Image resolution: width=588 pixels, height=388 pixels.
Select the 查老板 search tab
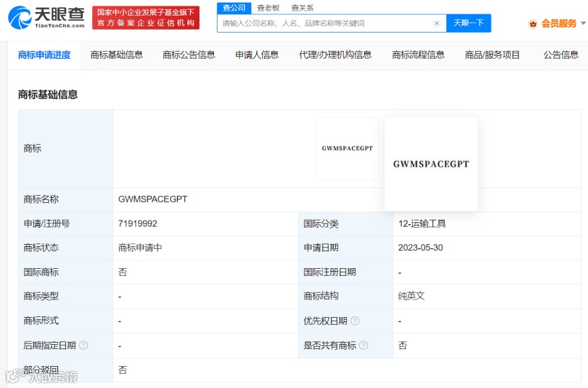point(268,8)
